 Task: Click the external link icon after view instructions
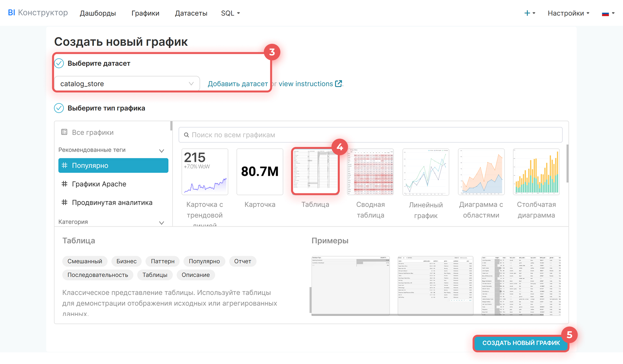point(338,84)
